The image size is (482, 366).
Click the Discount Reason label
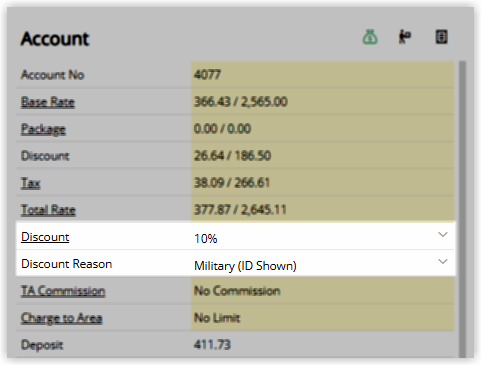coord(67,264)
